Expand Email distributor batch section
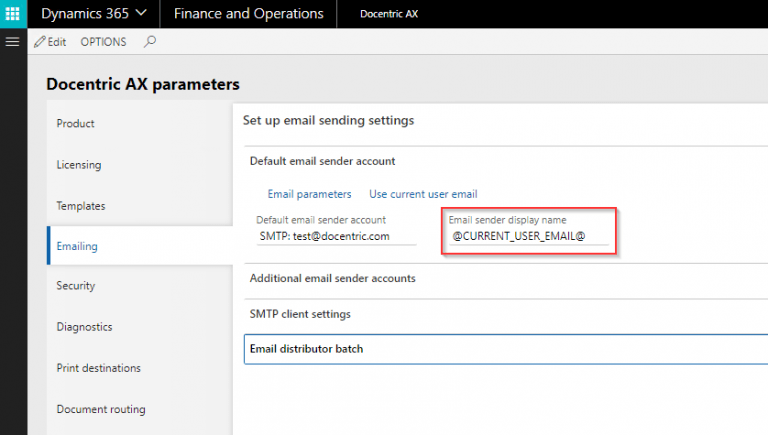This screenshot has width=768, height=435. coord(506,349)
